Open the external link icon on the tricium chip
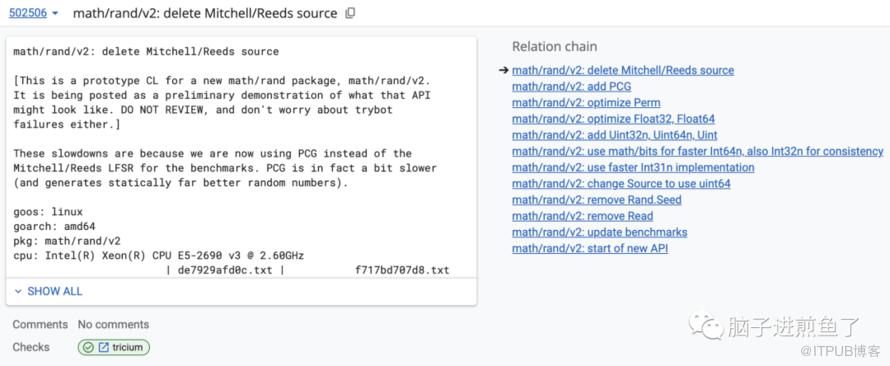890x366 pixels. (103, 347)
